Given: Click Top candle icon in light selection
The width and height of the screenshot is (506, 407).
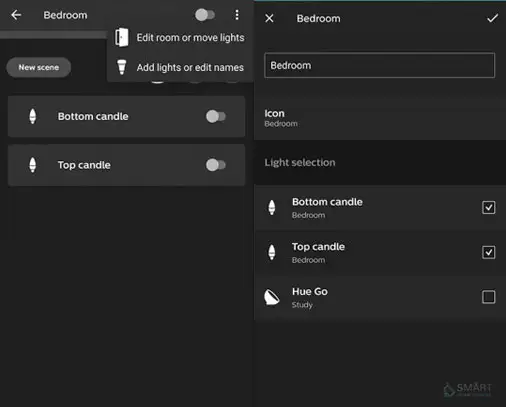Looking at the screenshot, I should (x=272, y=252).
